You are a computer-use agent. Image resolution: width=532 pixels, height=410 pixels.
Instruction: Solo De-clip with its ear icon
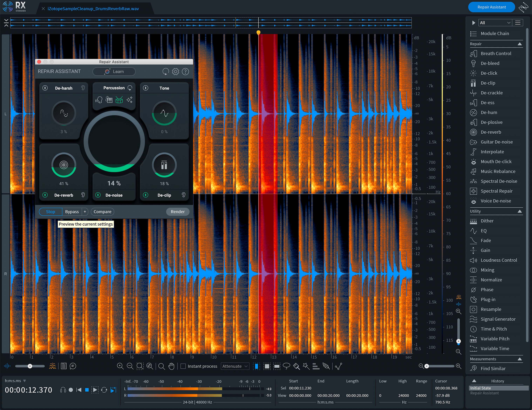(184, 195)
